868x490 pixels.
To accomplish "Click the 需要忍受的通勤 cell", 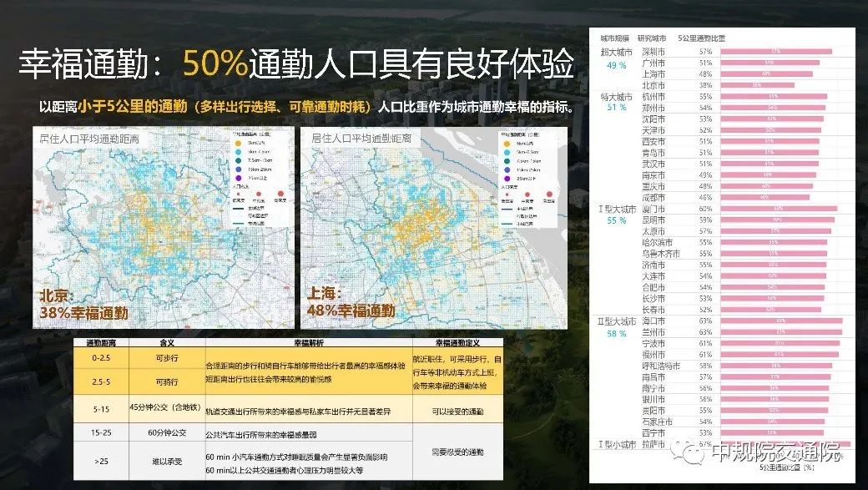I will tap(458, 452).
